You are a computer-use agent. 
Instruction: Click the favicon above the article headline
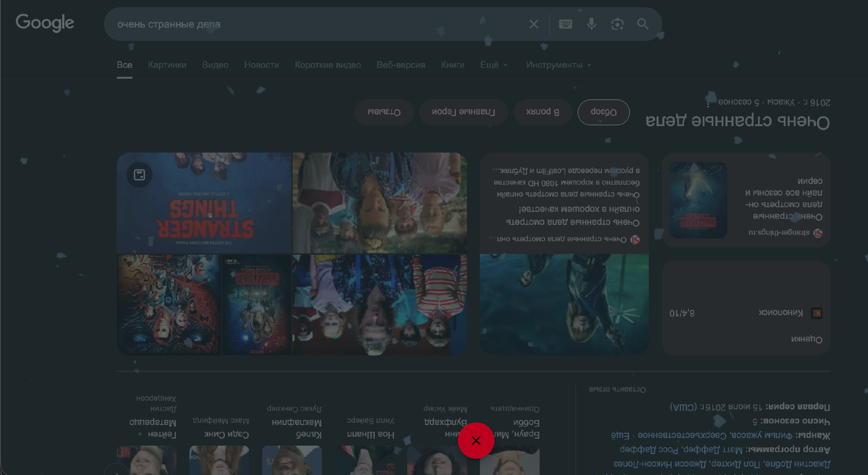point(635,240)
